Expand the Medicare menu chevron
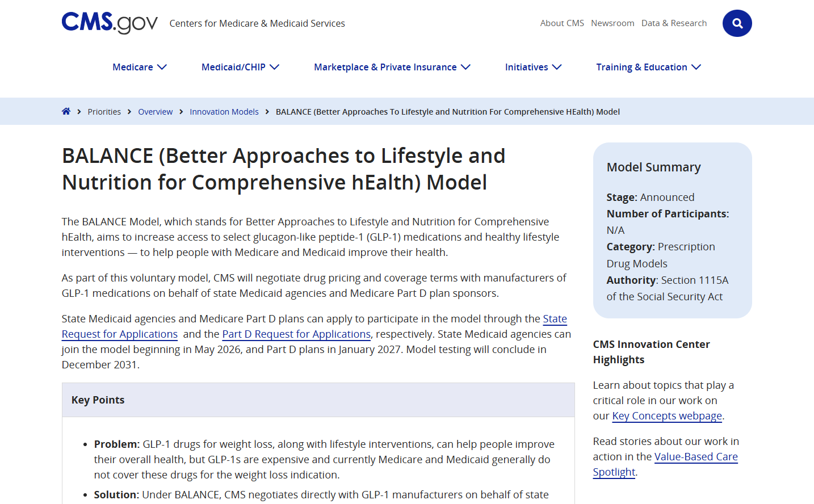814x504 pixels. click(x=162, y=67)
